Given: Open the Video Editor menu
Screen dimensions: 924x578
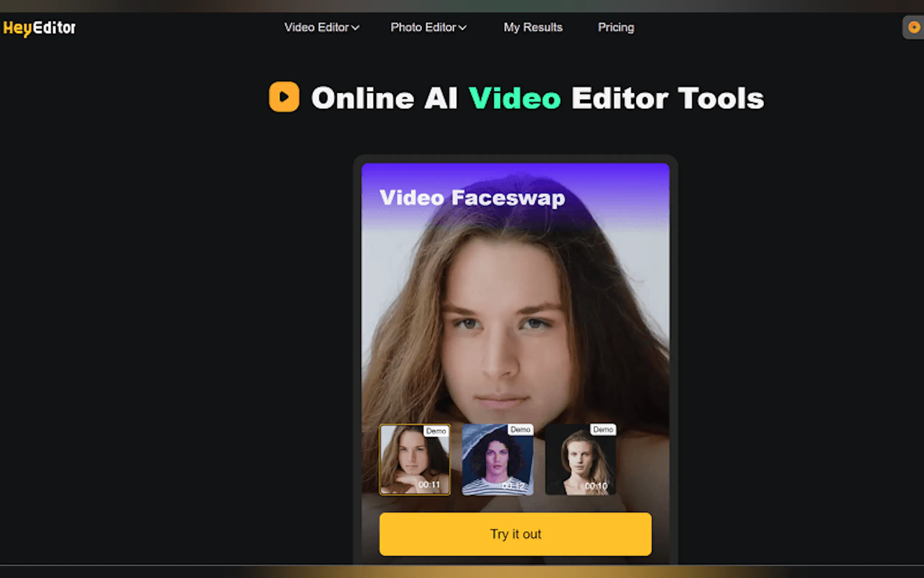Looking at the screenshot, I should coord(316,28).
